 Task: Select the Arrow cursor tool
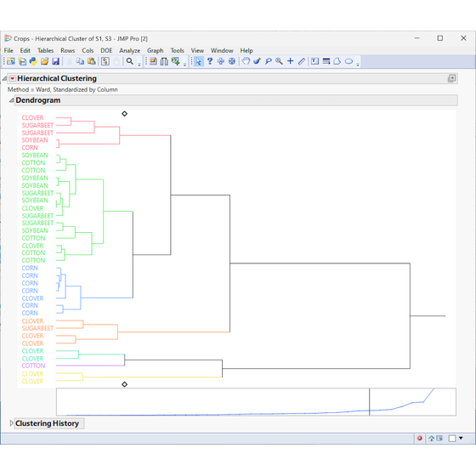click(x=198, y=61)
